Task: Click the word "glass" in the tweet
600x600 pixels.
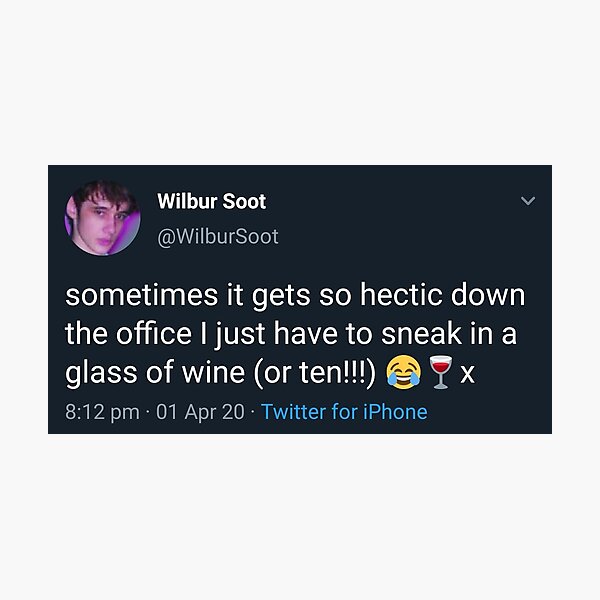Action: pos(101,373)
